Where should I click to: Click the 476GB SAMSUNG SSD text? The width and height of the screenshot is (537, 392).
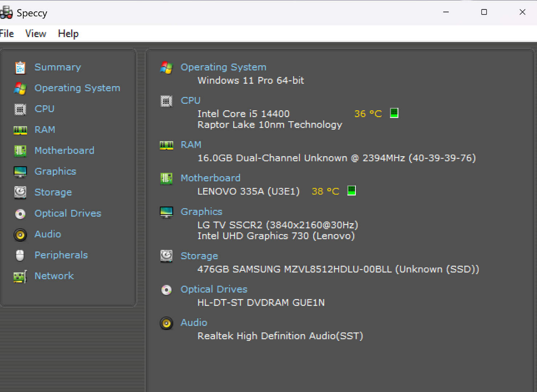click(338, 269)
